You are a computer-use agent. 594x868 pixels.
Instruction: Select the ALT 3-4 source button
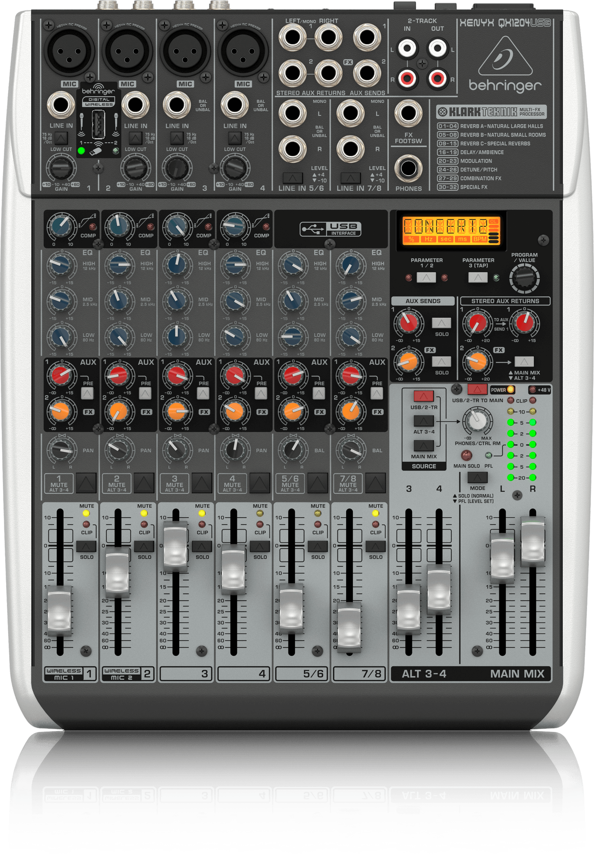click(x=423, y=421)
